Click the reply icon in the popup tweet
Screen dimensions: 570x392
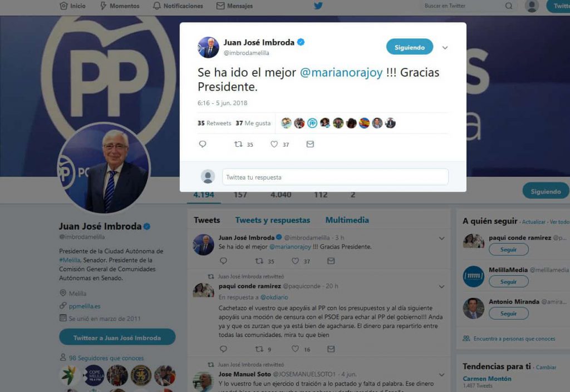[203, 144]
